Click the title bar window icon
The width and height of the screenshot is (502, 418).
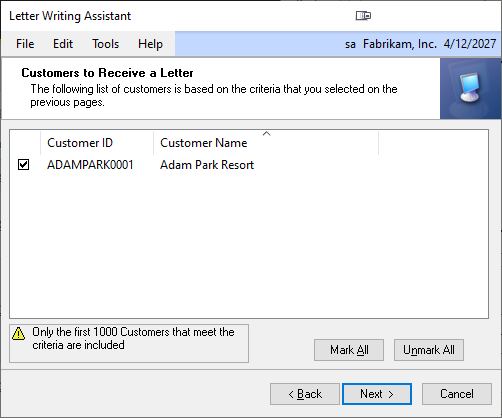coord(363,16)
